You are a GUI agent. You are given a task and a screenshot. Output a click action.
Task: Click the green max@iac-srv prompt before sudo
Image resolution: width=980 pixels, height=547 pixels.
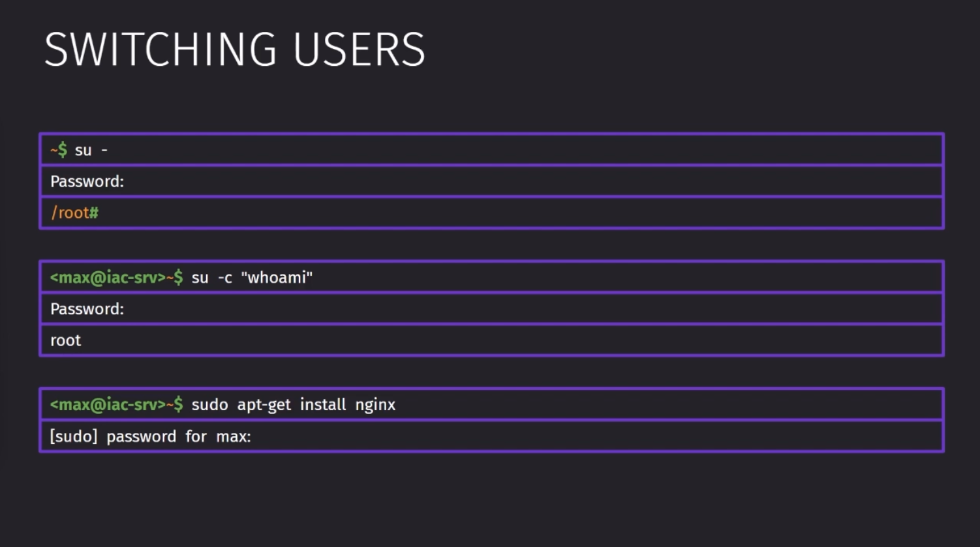[116, 404]
